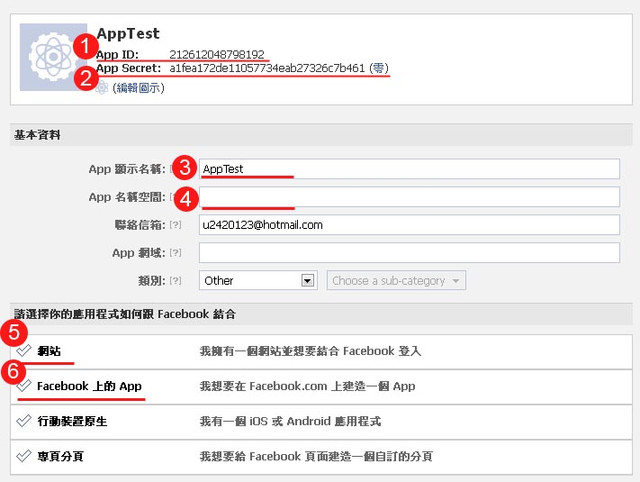Click the 我擁有一個網站並想要結合 Facebook 登入 description
The image size is (640, 482).
(x=310, y=351)
